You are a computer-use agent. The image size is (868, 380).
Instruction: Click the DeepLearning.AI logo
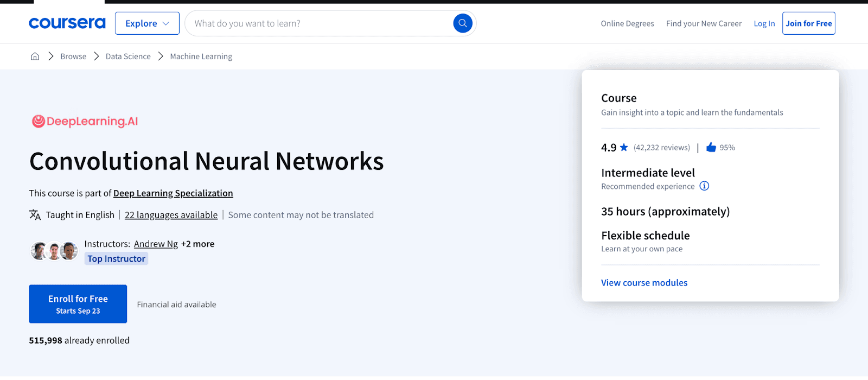click(85, 121)
